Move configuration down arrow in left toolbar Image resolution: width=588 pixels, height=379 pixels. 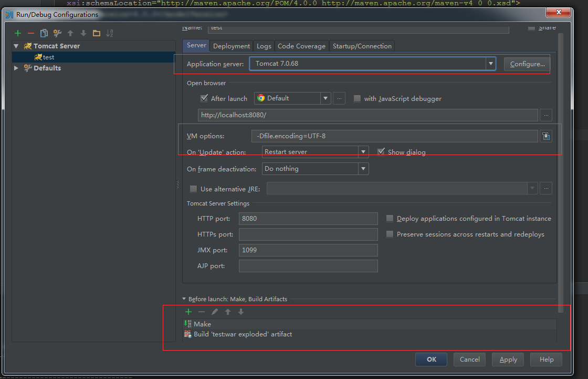click(x=83, y=34)
